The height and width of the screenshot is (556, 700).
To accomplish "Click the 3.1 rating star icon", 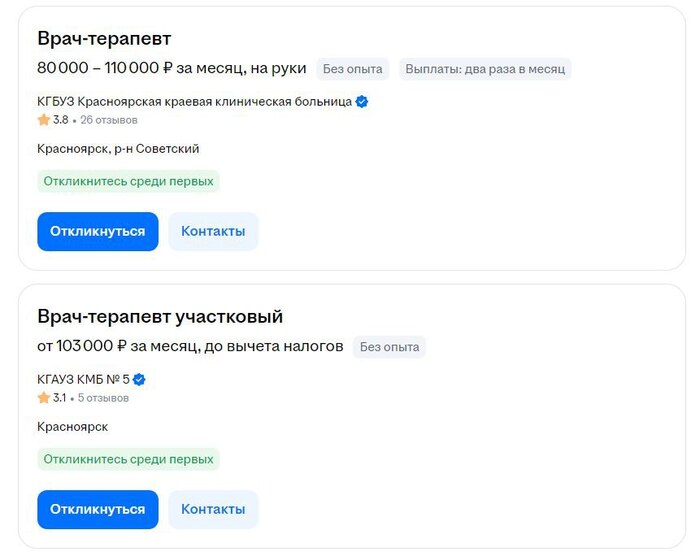I will [44, 397].
